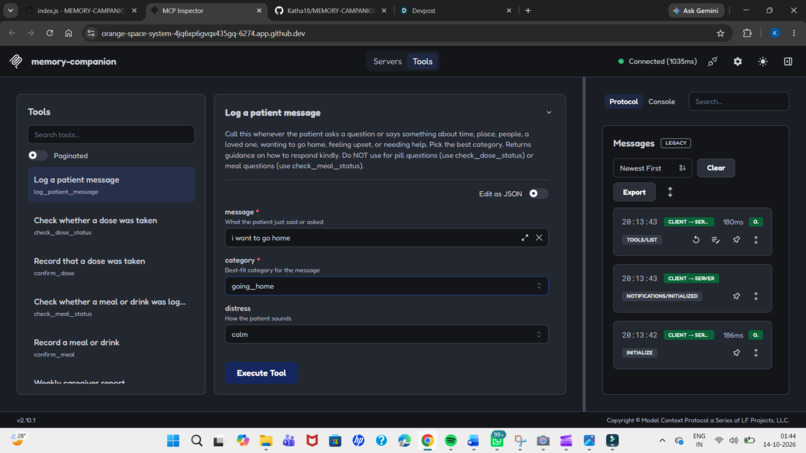Switch to the Devpost browser tab
The width and height of the screenshot is (806, 453).
point(455,10)
